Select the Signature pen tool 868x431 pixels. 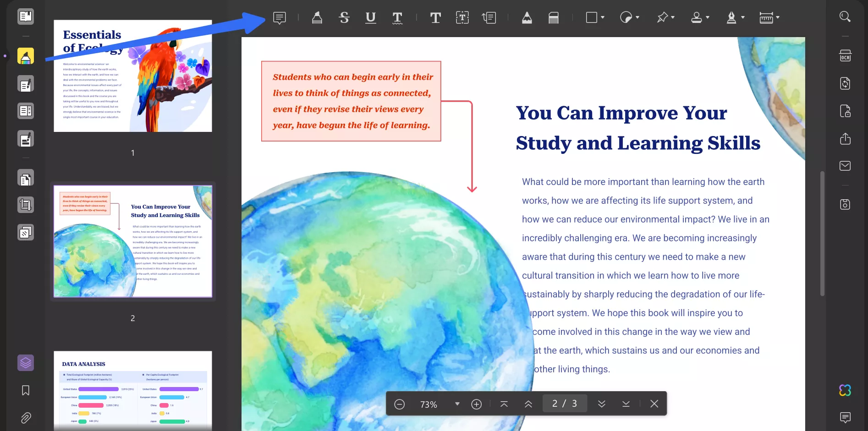tap(731, 17)
